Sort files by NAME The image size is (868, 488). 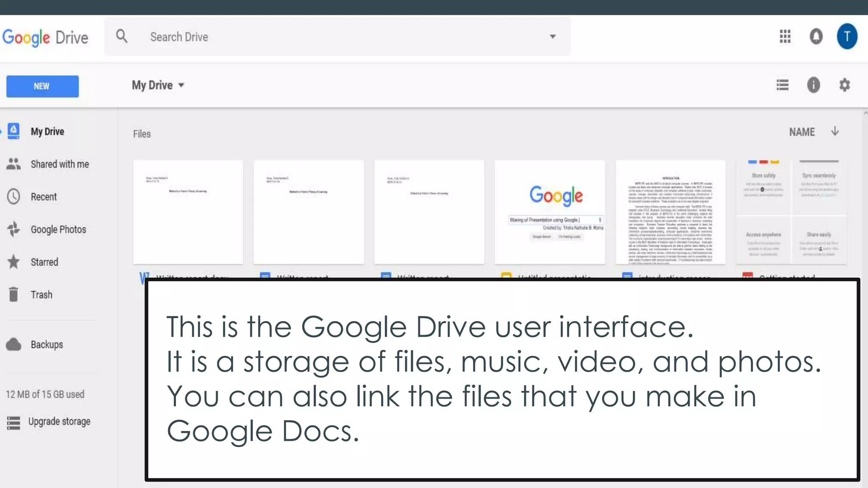pos(802,132)
